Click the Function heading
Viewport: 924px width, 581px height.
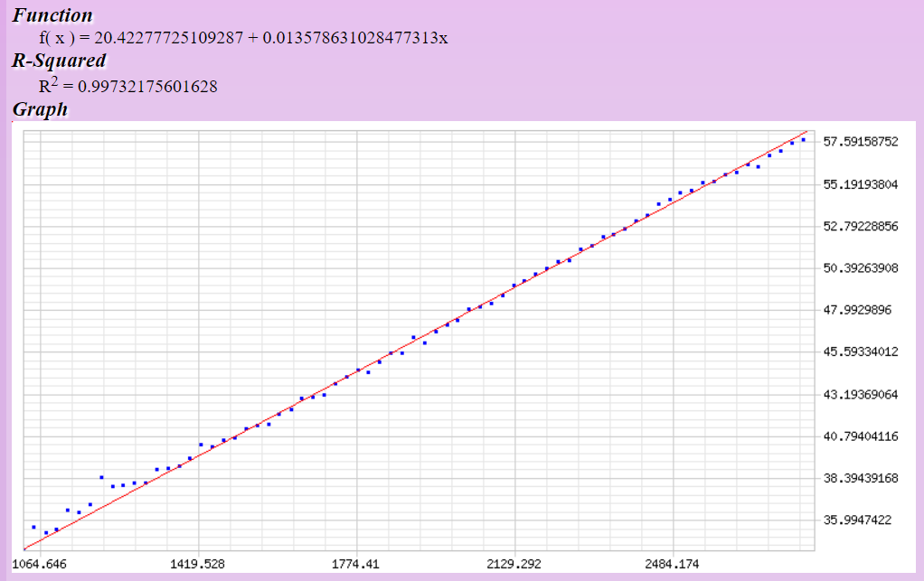[52, 15]
